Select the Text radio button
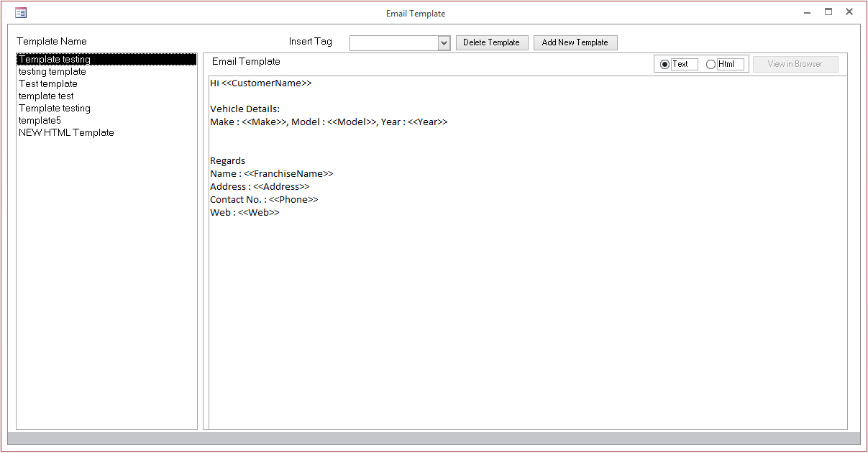The image size is (868, 453). click(x=664, y=64)
